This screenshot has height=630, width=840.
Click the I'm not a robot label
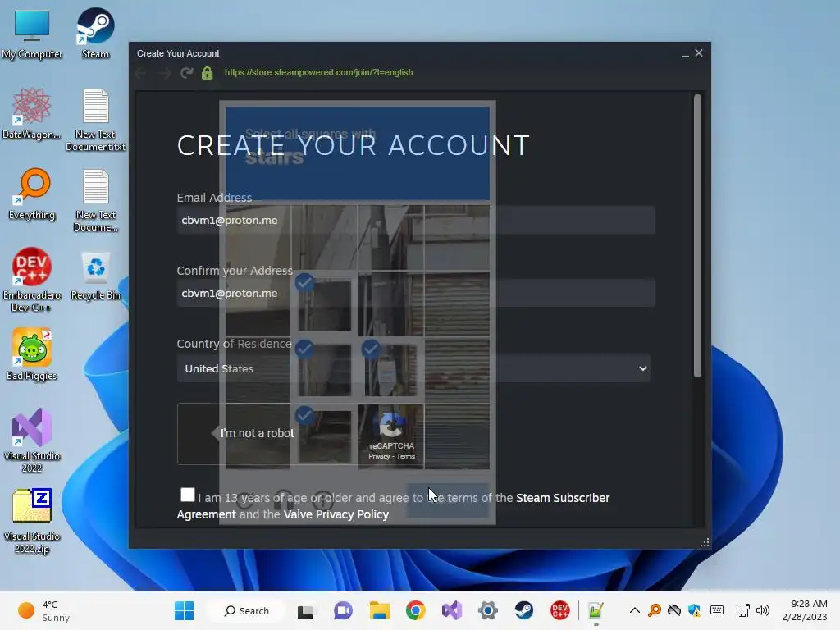coord(257,433)
